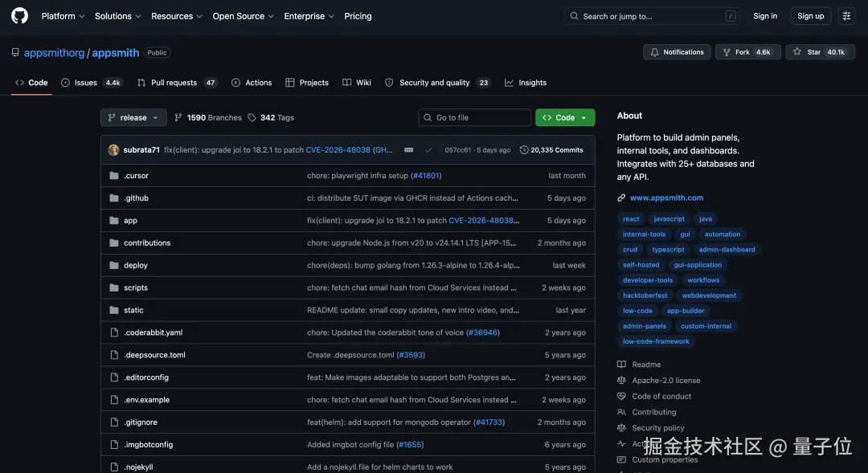Screen dimensions: 868x473
Task: Open the green Code dropdown button
Action: (565, 117)
